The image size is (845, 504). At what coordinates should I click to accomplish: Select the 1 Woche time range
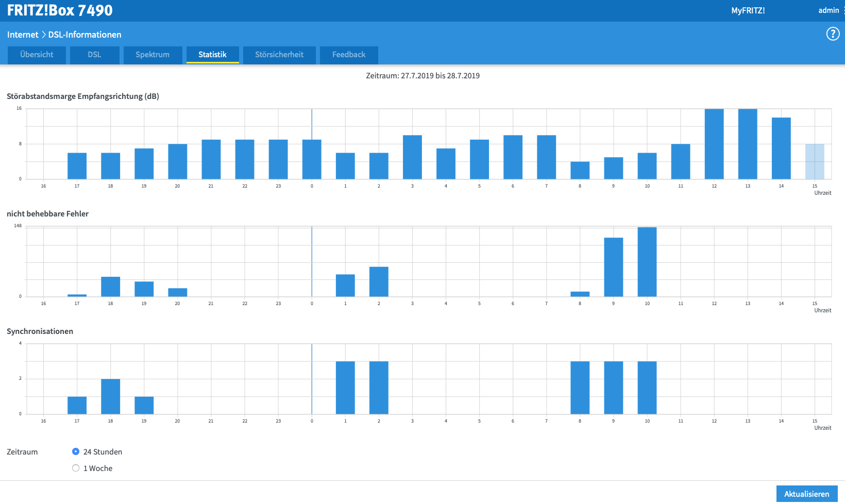(76, 468)
